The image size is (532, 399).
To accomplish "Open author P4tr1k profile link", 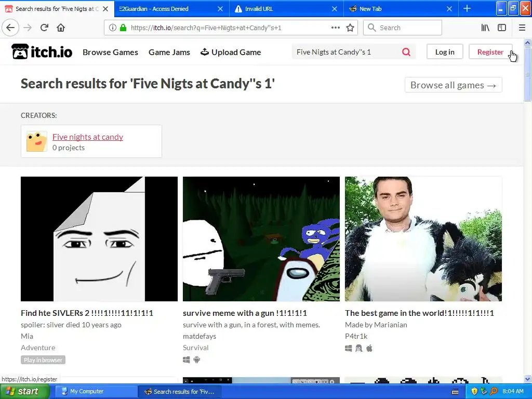I will [x=356, y=336].
